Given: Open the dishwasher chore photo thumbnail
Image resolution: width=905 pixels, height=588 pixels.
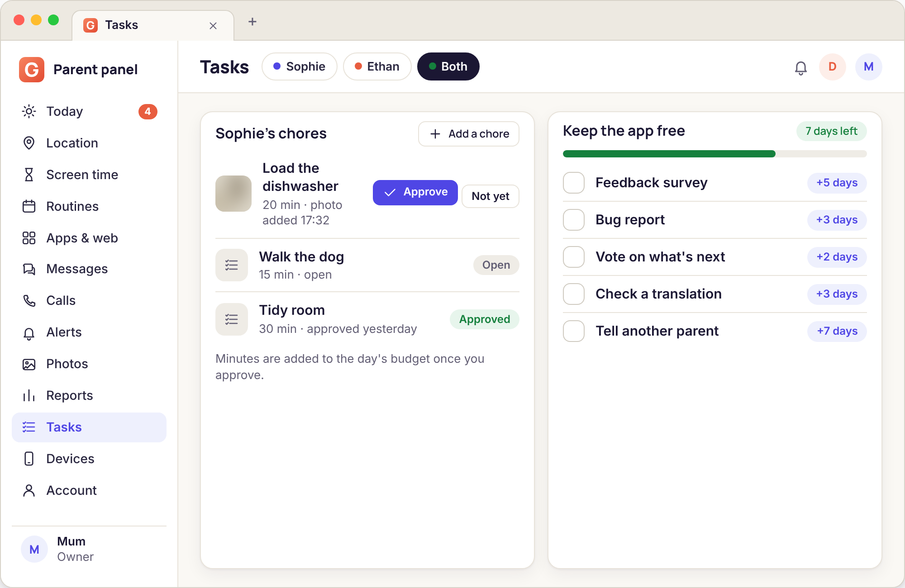Looking at the screenshot, I should click(233, 194).
